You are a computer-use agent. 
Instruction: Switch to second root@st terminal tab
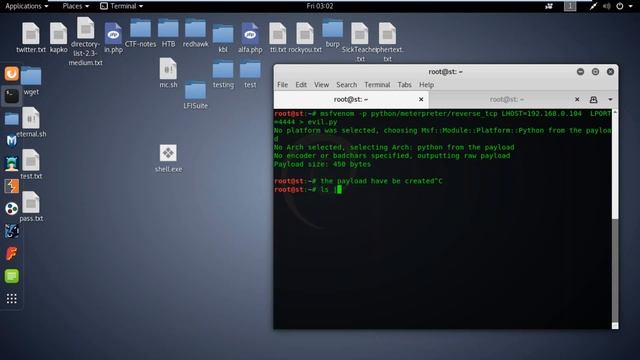507,99
